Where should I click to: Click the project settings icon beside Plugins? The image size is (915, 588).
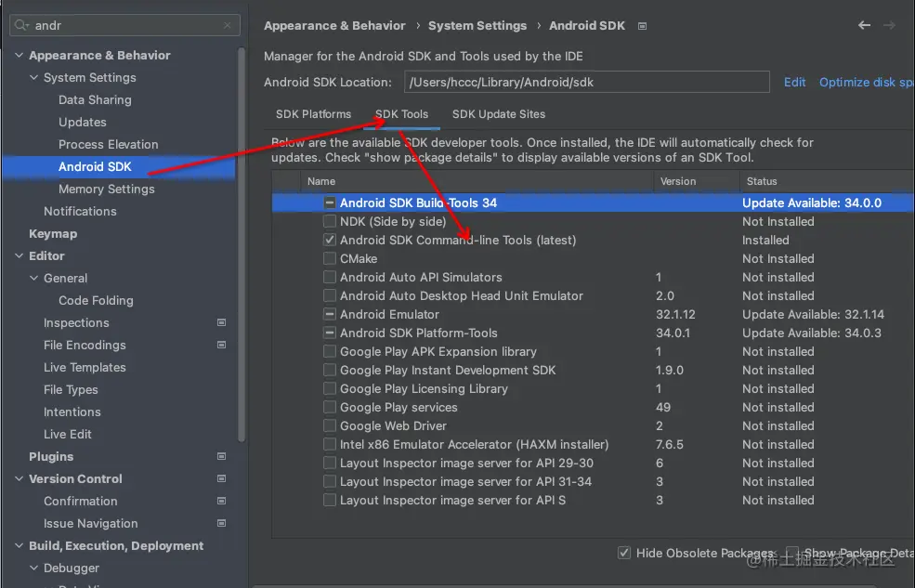click(222, 456)
